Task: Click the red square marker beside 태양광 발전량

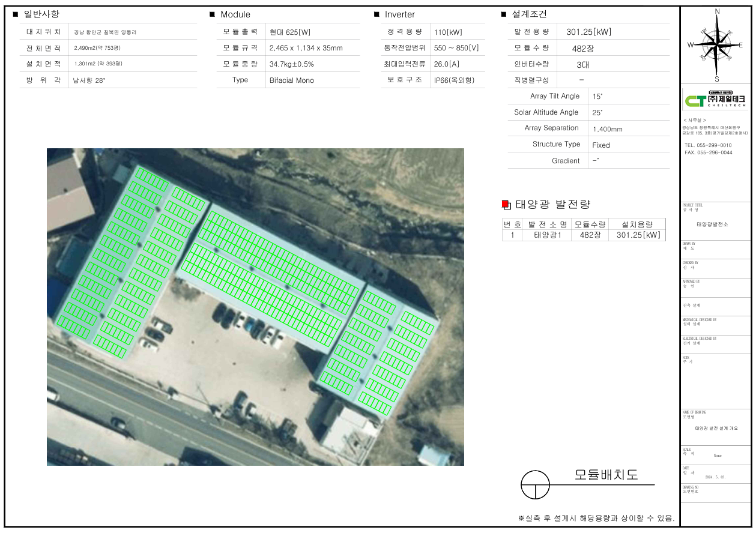Action: pos(506,205)
